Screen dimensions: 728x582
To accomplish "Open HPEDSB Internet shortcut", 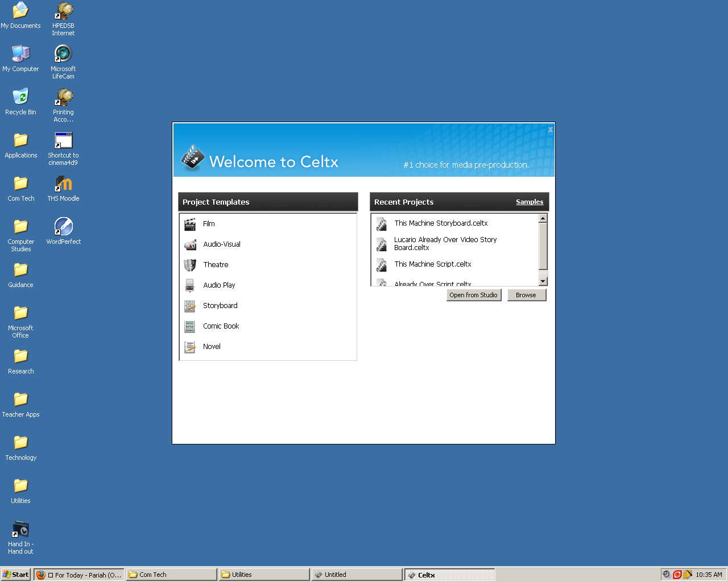I will tap(63, 10).
